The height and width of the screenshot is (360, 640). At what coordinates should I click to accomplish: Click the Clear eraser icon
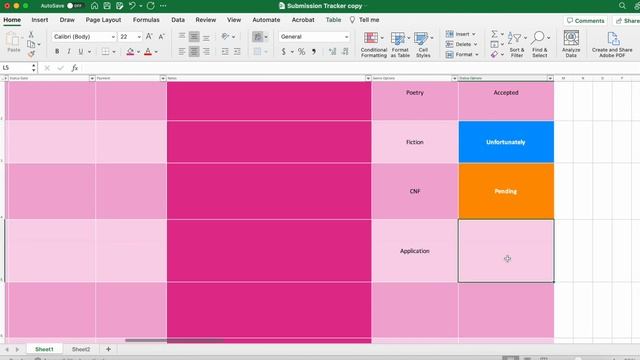[x=494, y=54]
